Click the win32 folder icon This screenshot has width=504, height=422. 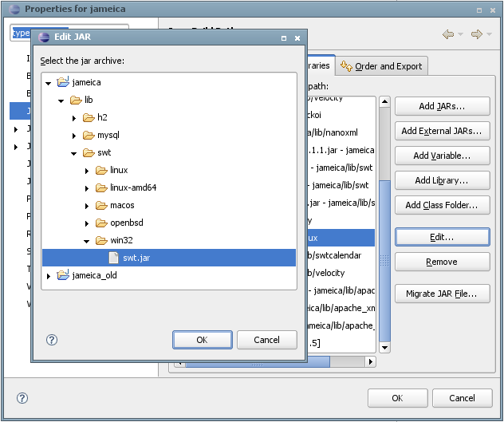click(x=101, y=240)
